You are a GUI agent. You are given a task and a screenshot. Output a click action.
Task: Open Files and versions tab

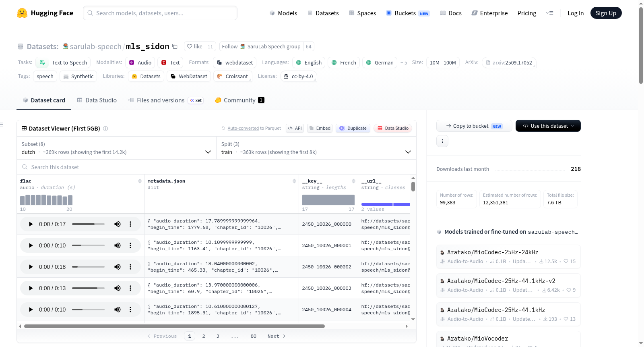pos(166,100)
